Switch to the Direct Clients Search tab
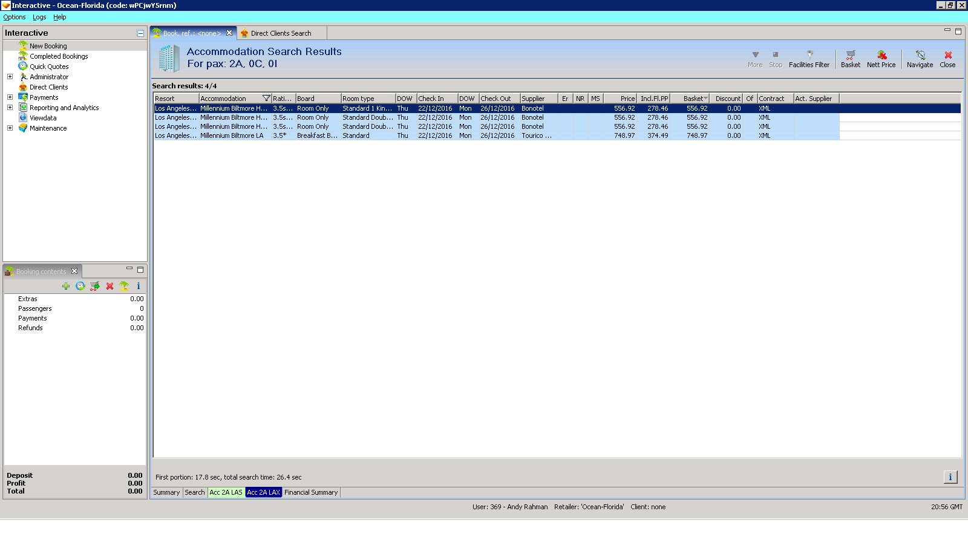968x560 pixels. [281, 33]
